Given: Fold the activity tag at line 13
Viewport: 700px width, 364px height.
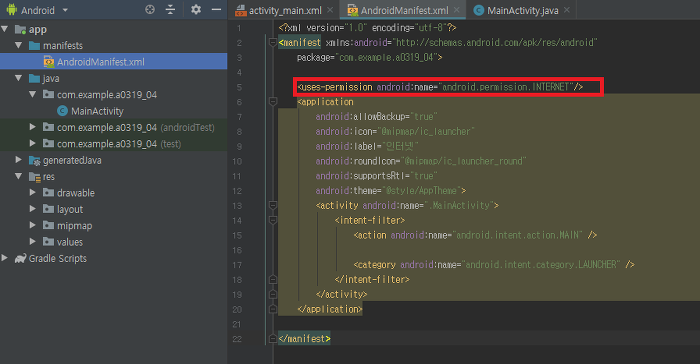Looking at the screenshot, I should [273, 205].
